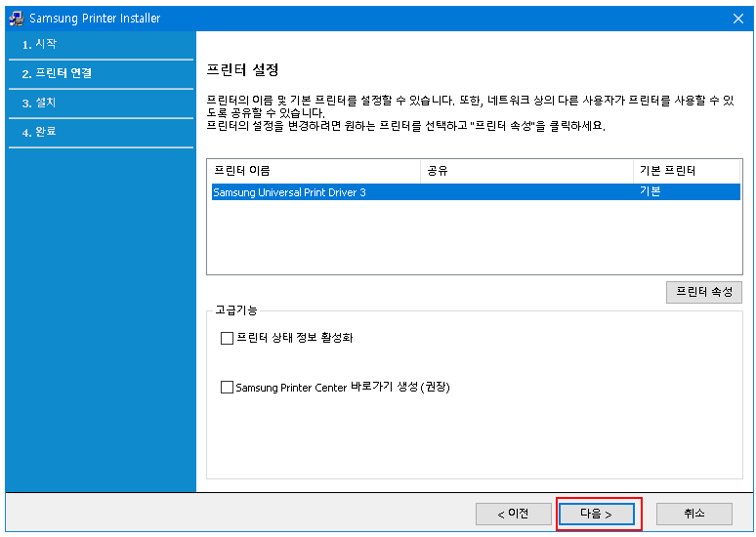Go back with < 이전 button
This screenshot has height=537, width=756.
coord(514,514)
